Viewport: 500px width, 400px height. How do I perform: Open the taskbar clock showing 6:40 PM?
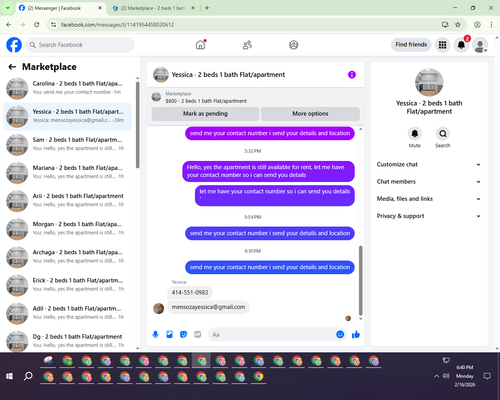(465, 376)
